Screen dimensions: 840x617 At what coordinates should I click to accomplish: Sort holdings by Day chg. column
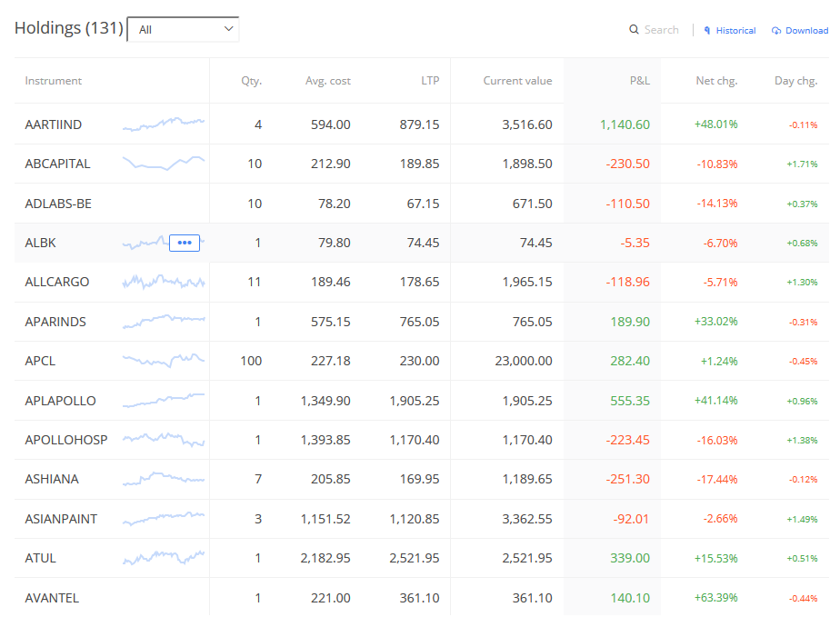click(x=796, y=81)
